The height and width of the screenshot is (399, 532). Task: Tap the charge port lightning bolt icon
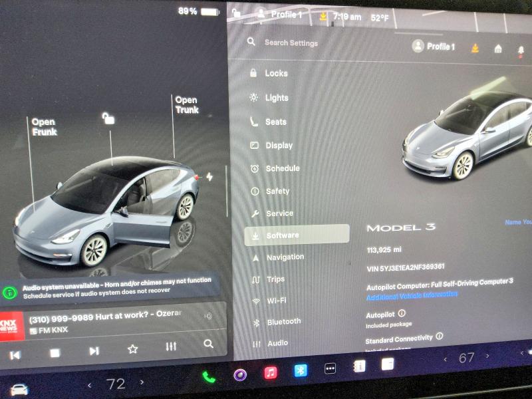pos(209,176)
